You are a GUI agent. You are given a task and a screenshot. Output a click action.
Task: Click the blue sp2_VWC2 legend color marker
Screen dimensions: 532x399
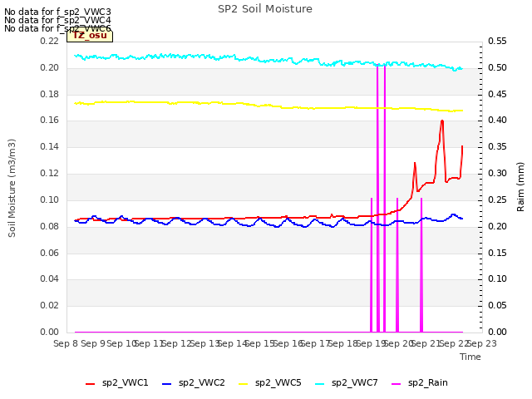(x=166, y=384)
